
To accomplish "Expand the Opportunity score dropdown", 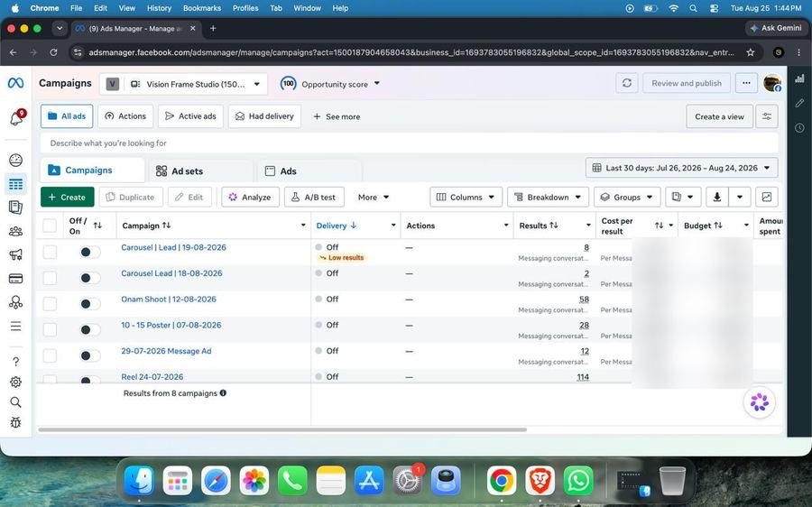I will point(330,84).
